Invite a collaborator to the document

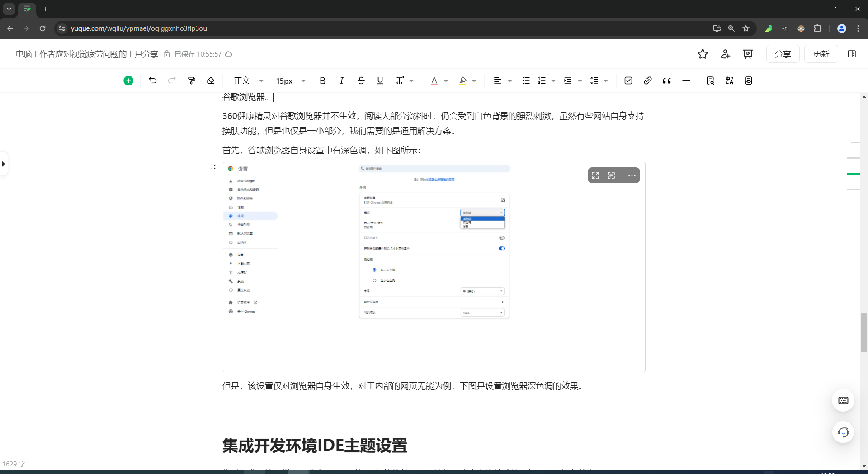[726, 54]
